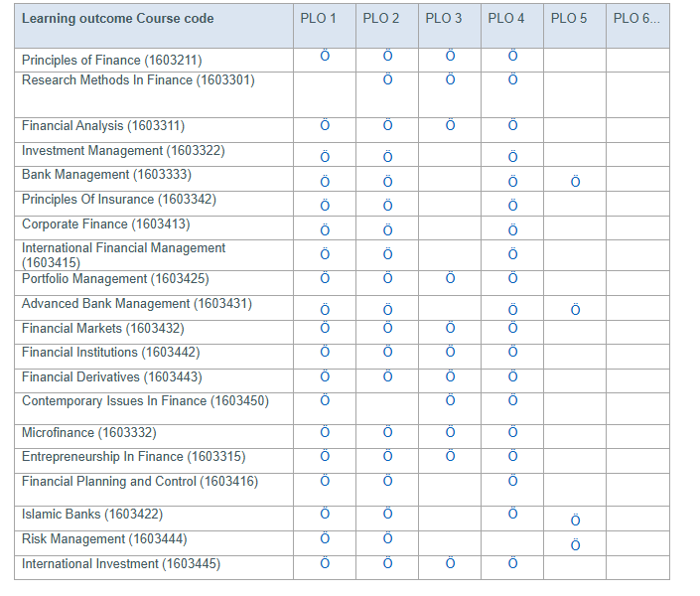Click PLO 1 mark for Principles of Finance
The height and width of the screenshot is (596, 700).
click(325, 56)
